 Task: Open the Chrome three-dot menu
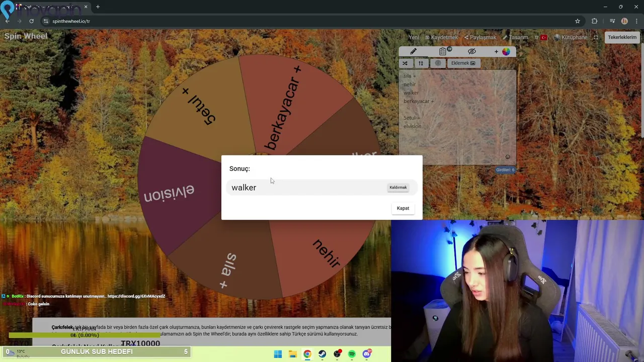[x=636, y=21]
